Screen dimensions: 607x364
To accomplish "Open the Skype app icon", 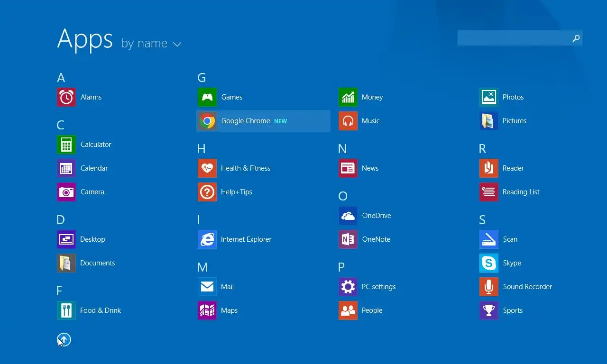I will click(x=489, y=263).
